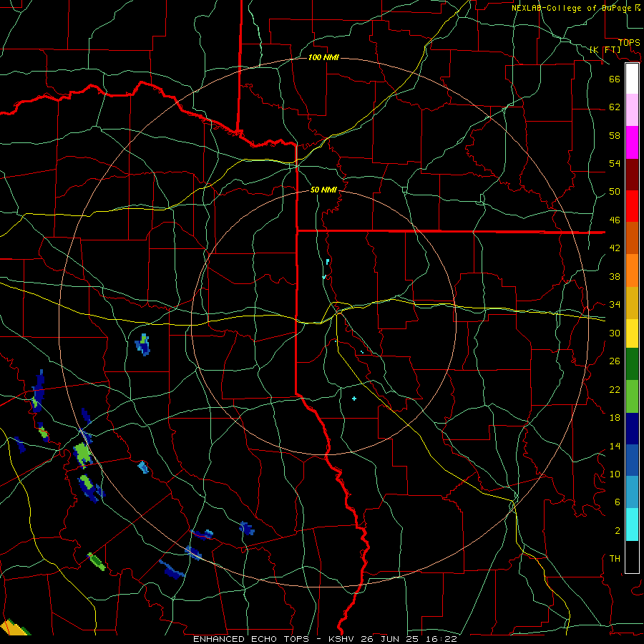Click the '54' scale value

click(x=615, y=163)
